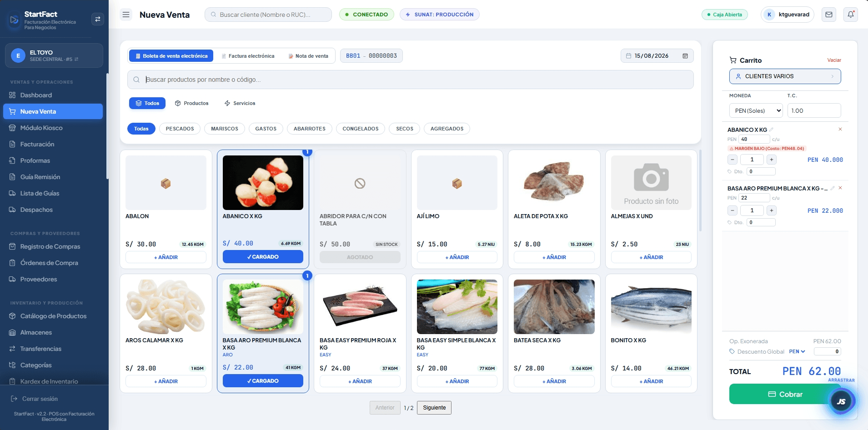This screenshot has height=430, width=868.
Task: Click the product search field
Action: point(410,80)
